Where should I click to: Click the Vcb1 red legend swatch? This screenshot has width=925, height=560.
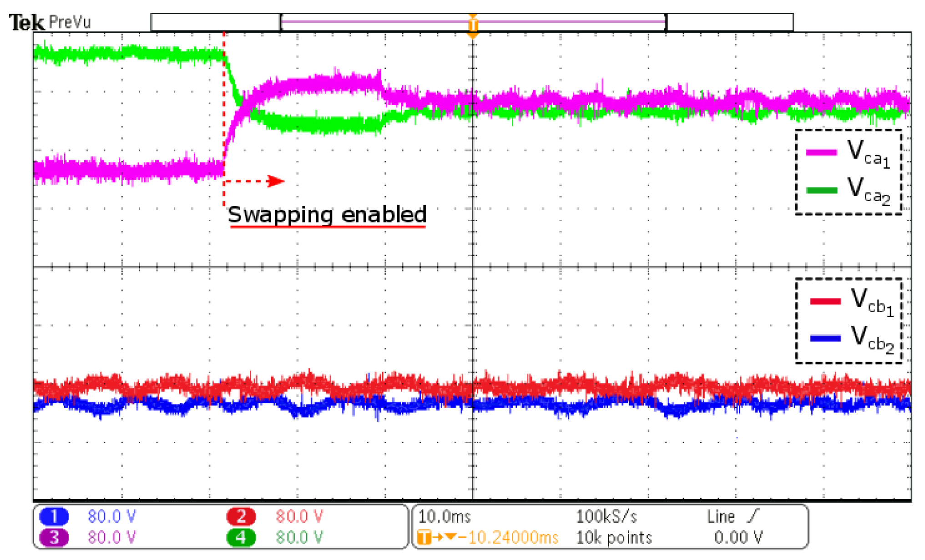pos(825,301)
